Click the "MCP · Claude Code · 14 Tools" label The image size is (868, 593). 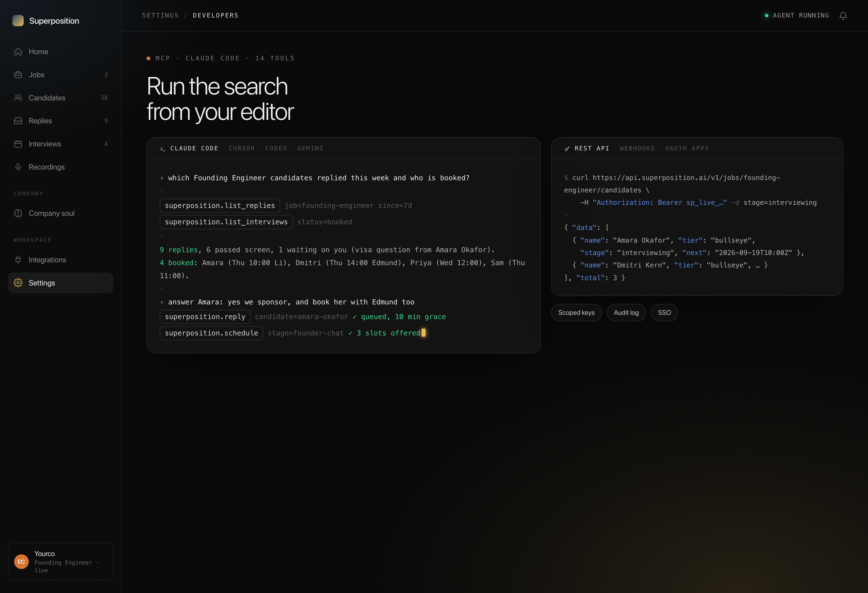tap(225, 58)
